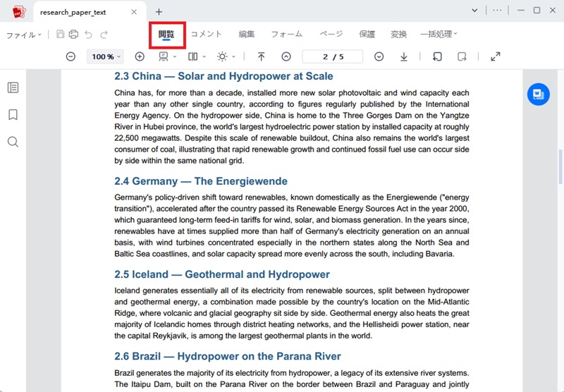Click the save icon in toolbar

[61, 34]
